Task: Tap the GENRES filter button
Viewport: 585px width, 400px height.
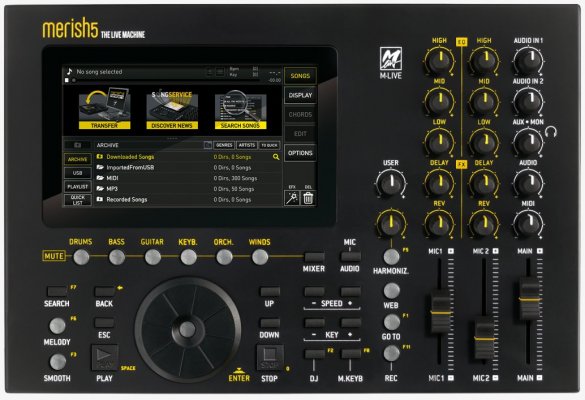Action: [224, 145]
